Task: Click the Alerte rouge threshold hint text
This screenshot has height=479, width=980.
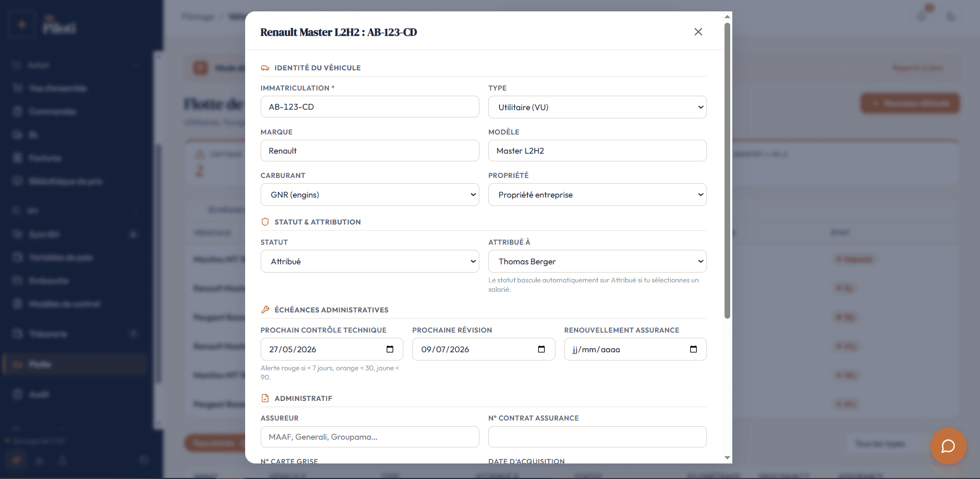Action: pos(330,372)
